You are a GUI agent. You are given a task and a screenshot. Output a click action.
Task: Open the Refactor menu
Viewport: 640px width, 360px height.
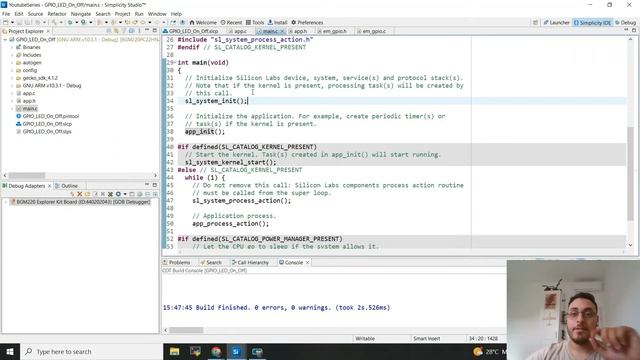click(57, 14)
